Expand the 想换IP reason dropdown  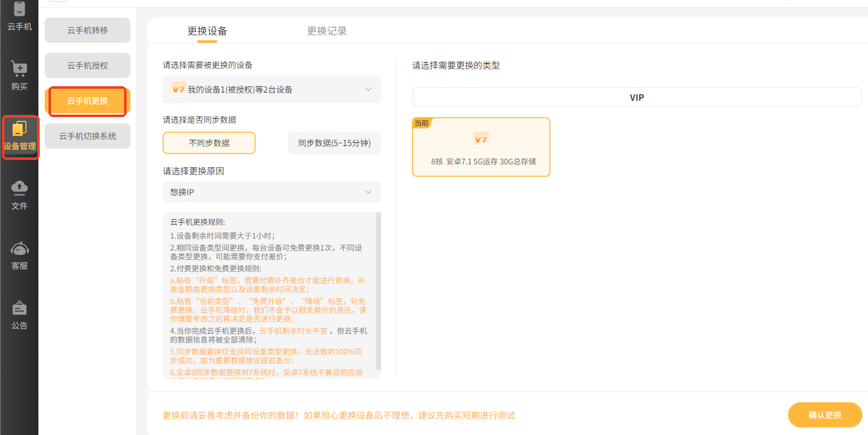[x=368, y=192]
